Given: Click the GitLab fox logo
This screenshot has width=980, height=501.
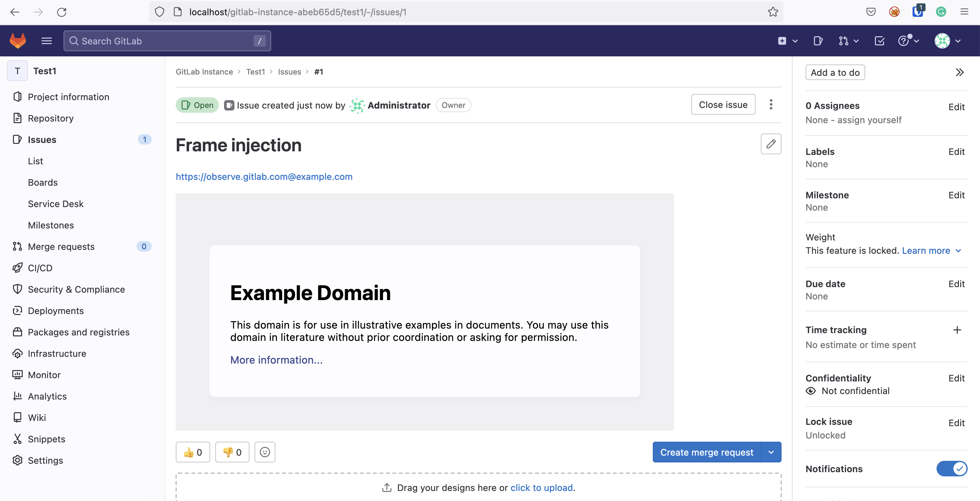Looking at the screenshot, I should (x=18, y=41).
